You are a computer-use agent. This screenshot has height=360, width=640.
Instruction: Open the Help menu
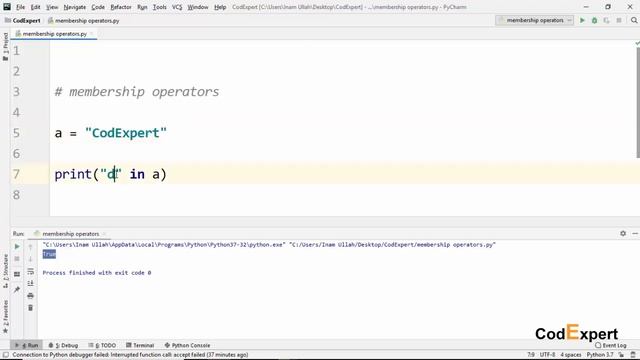point(220,7)
